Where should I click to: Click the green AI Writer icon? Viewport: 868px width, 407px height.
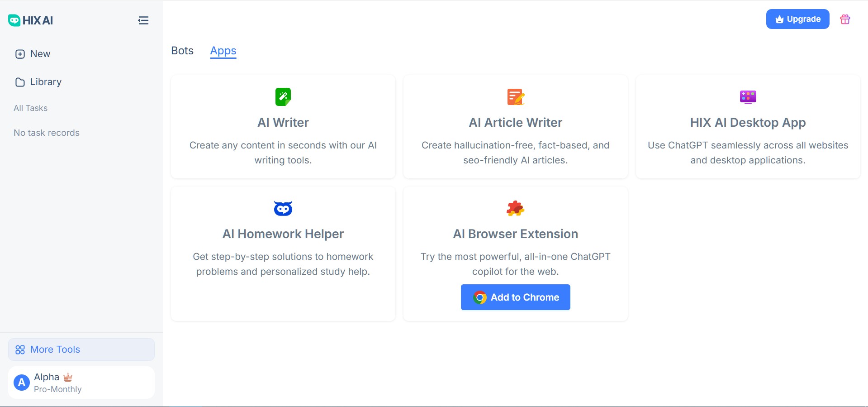pyautogui.click(x=283, y=96)
